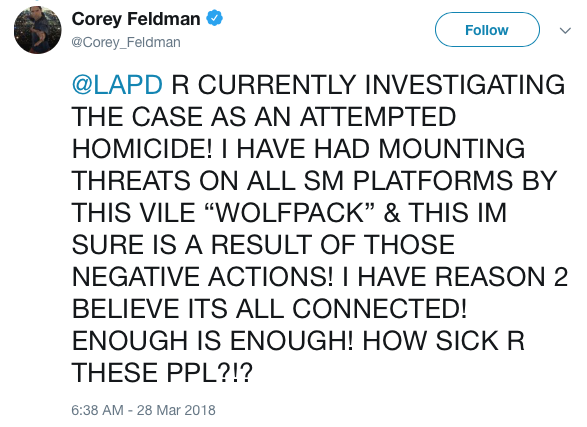Click the date 28 Mar 2018

click(x=176, y=410)
